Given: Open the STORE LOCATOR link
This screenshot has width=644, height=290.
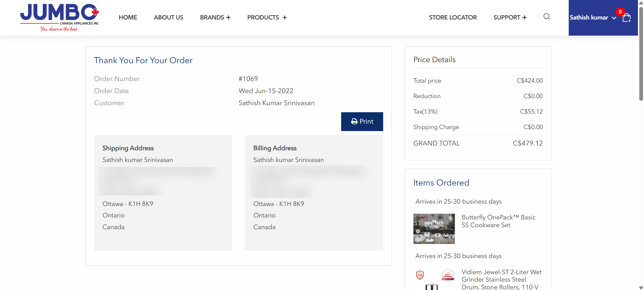Looking at the screenshot, I should (453, 17).
